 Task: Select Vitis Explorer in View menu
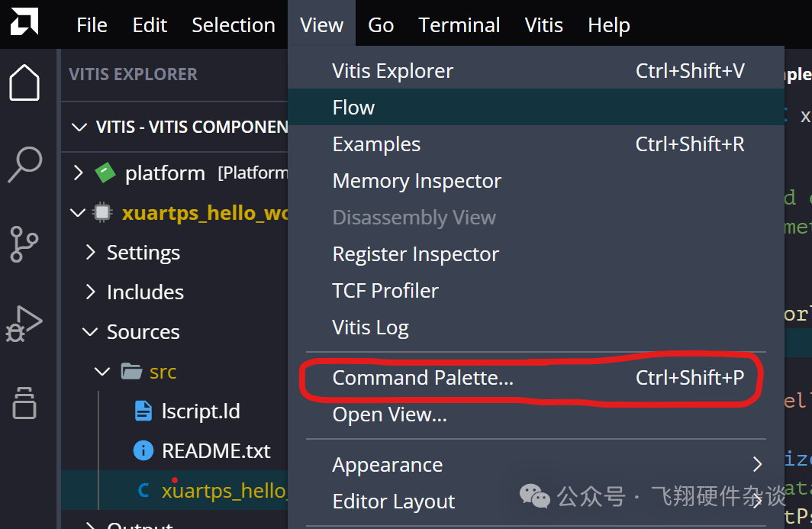pyautogui.click(x=536, y=70)
